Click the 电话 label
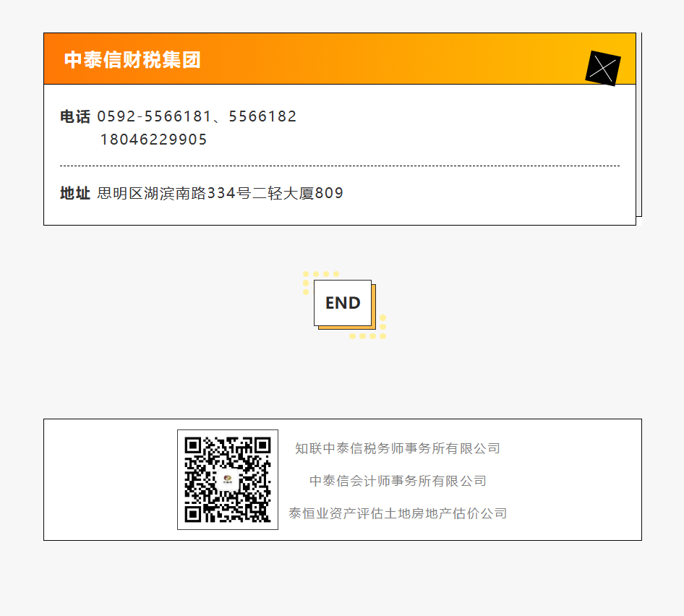This screenshot has width=684, height=616. (x=75, y=116)
